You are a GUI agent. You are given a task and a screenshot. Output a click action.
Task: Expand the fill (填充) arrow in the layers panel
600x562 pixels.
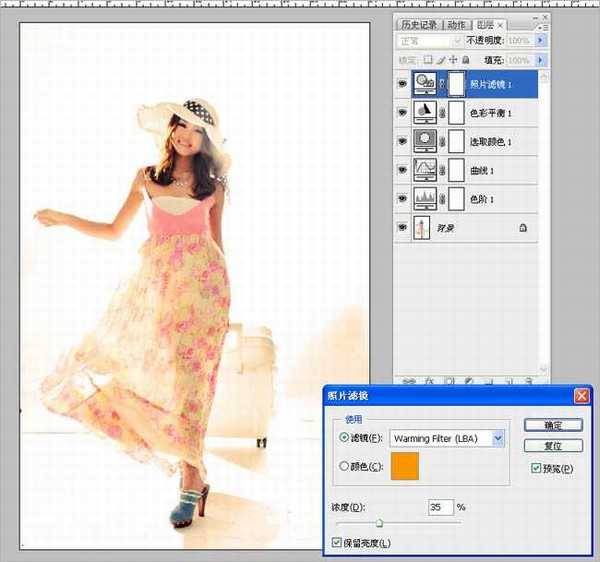point(541,59)
